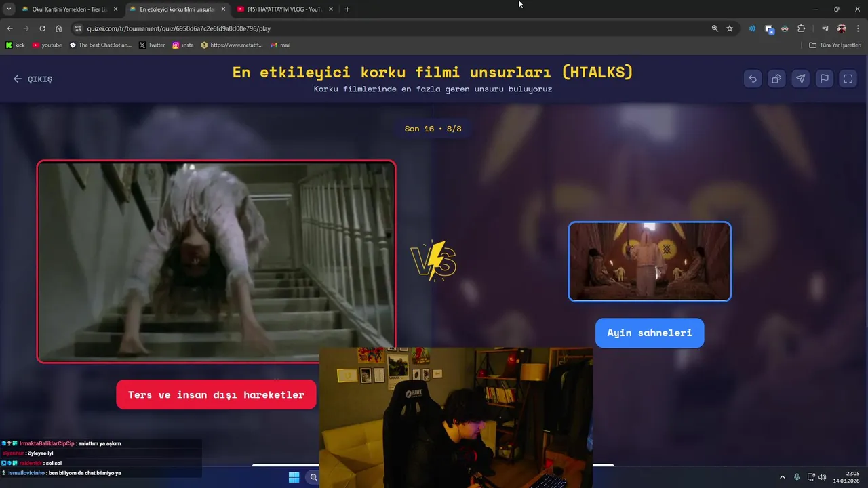Choose 'Ters ve insan dışı hareketler' button
This screenshot has height=488, width=868.
(216, 394)
